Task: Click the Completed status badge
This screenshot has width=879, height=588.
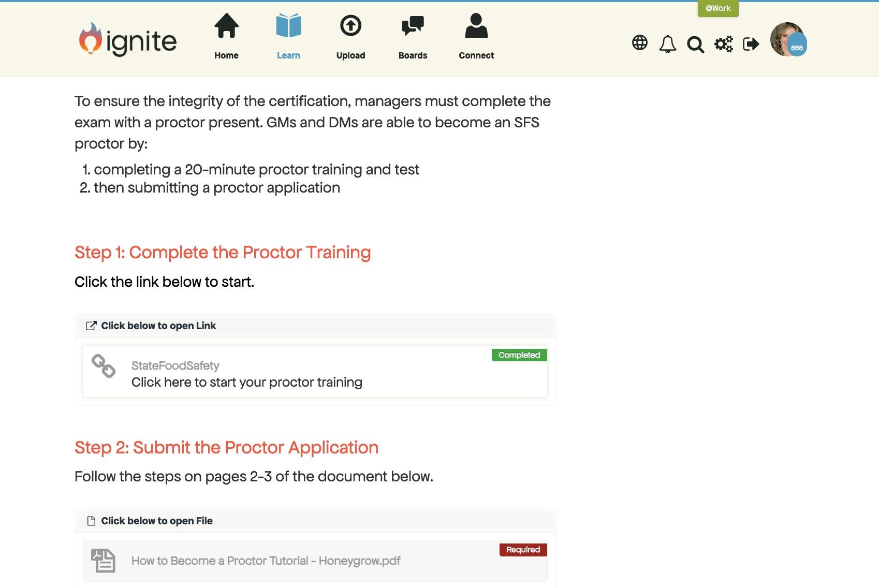Action: coord(519,355)
